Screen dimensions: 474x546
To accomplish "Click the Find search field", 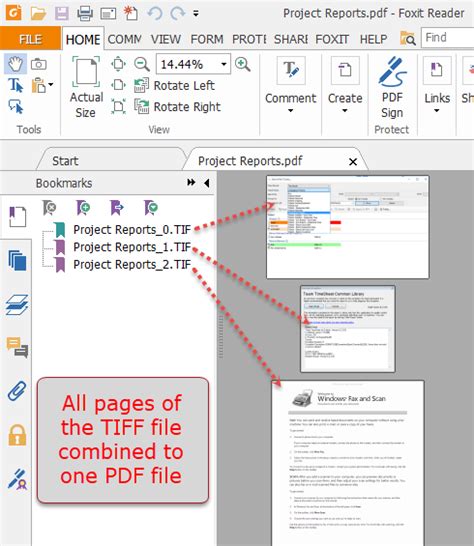I will tap(448, 38).
